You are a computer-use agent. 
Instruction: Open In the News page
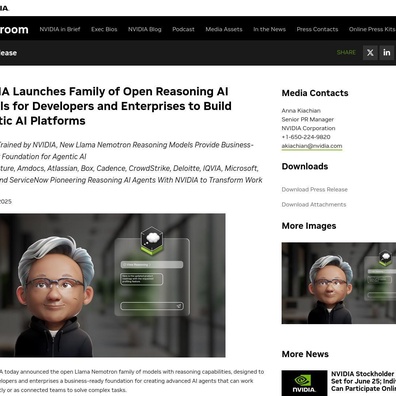(x=269, y=29)
